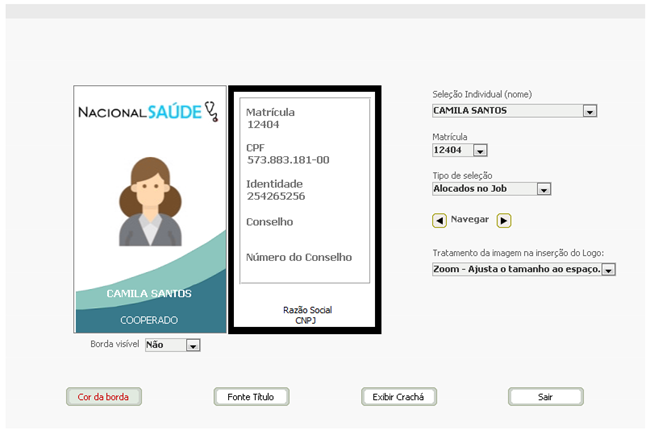Open the Tipo de seleção dropdown arrow
650x434 pixels.
pos(543,189)
